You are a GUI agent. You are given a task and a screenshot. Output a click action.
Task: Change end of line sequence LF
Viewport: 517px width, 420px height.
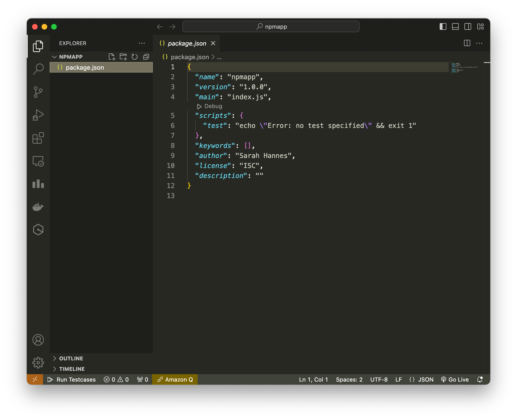point(399,380)
